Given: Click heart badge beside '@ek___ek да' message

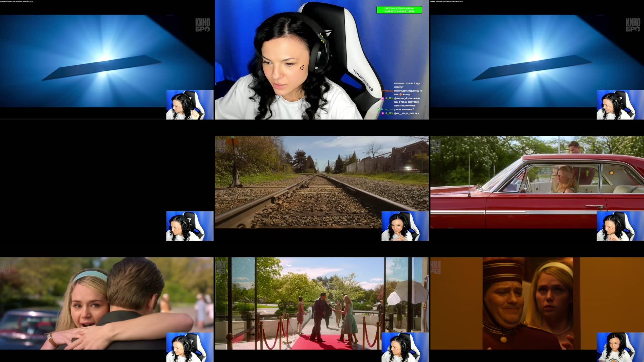Looking at the screenshot, I should (x=383, y=113).
